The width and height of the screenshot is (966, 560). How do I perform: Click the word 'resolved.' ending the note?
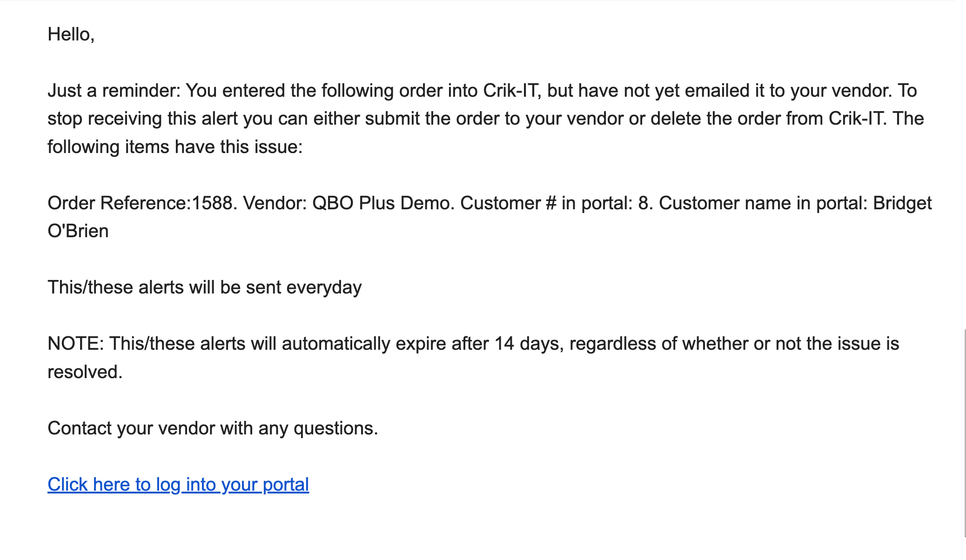pos(85,372)
